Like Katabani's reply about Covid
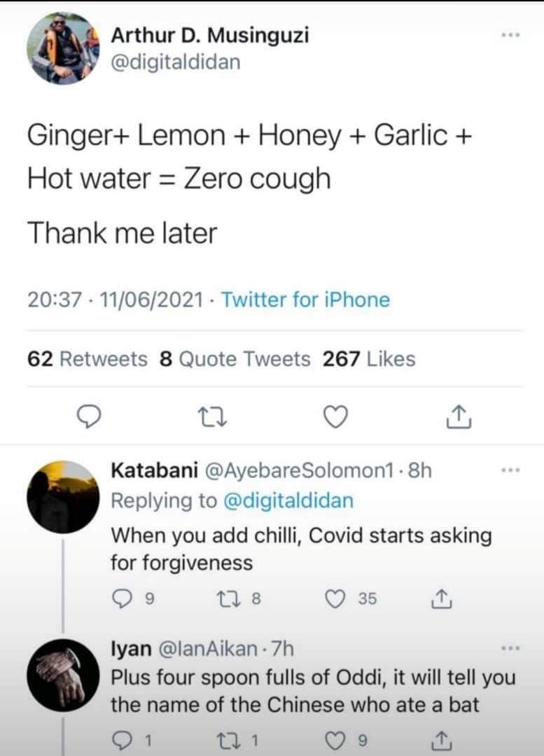 click(335, 598)
